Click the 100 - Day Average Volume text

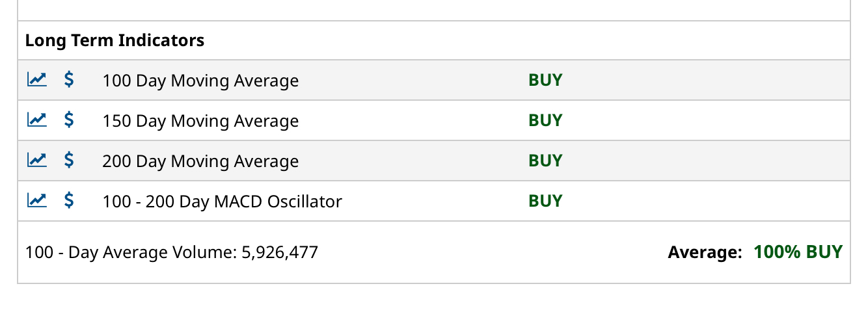click(x=172, y=252)
